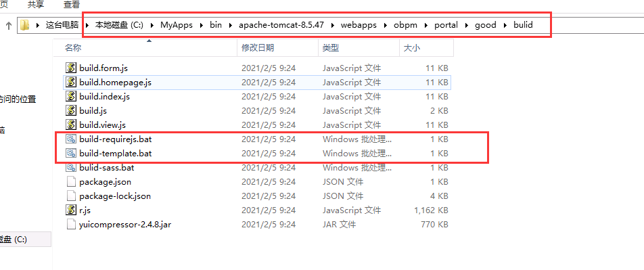Click the build-requirejs.bat batch file icon

[x=72, y=139]
